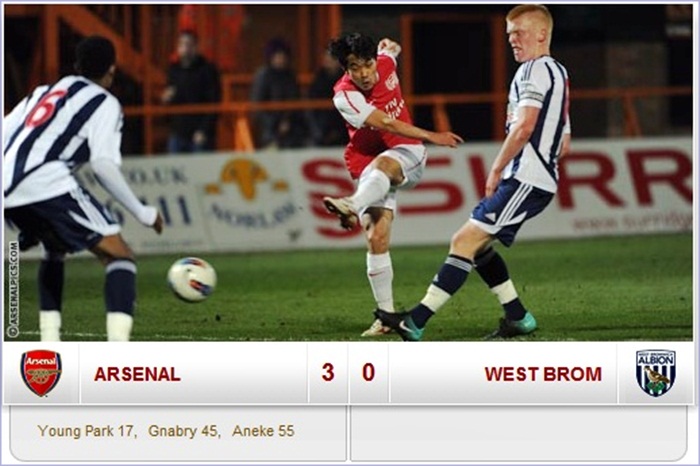Click the ARSENALPICS.COM photo credit watermark
The height and width of the screenshot is (466, 700).
click(x=13, y=289)
